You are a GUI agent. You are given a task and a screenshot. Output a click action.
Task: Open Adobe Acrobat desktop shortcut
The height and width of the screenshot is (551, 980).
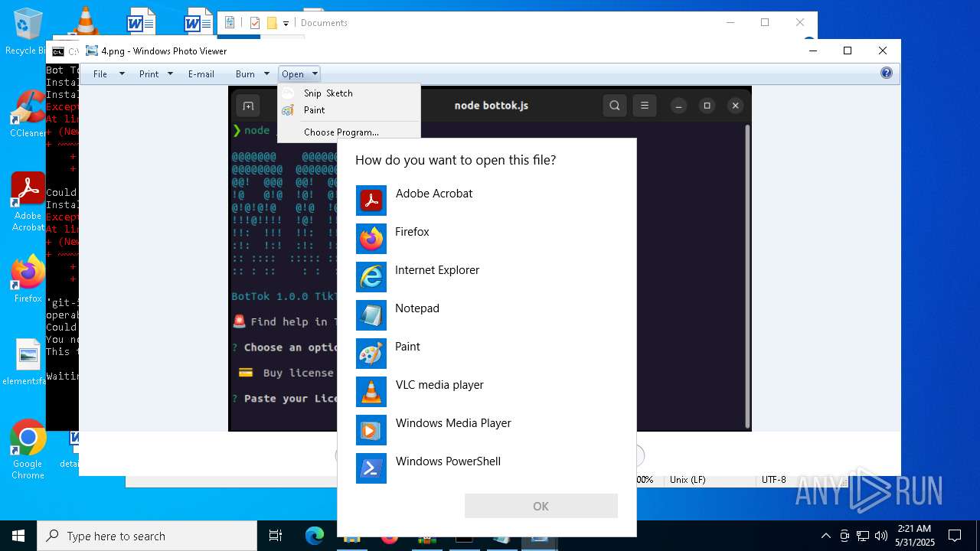click(x=28, y=201)
